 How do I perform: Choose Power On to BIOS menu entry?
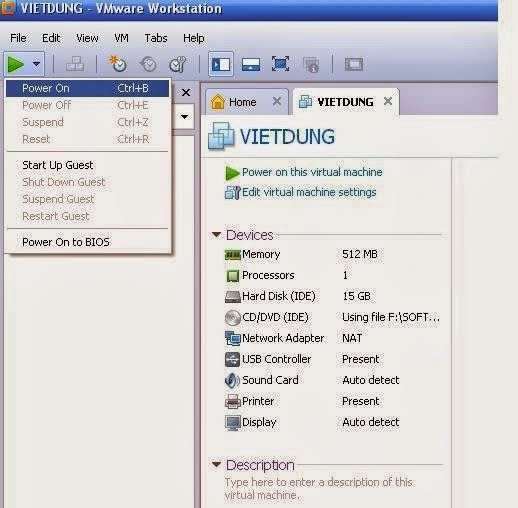point(87,242)
